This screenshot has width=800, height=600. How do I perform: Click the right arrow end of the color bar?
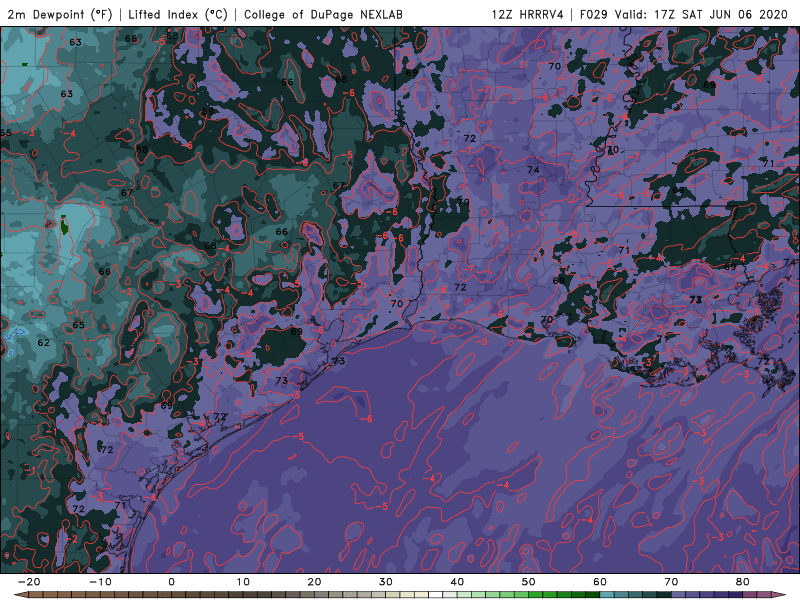[x=780, y=595]
